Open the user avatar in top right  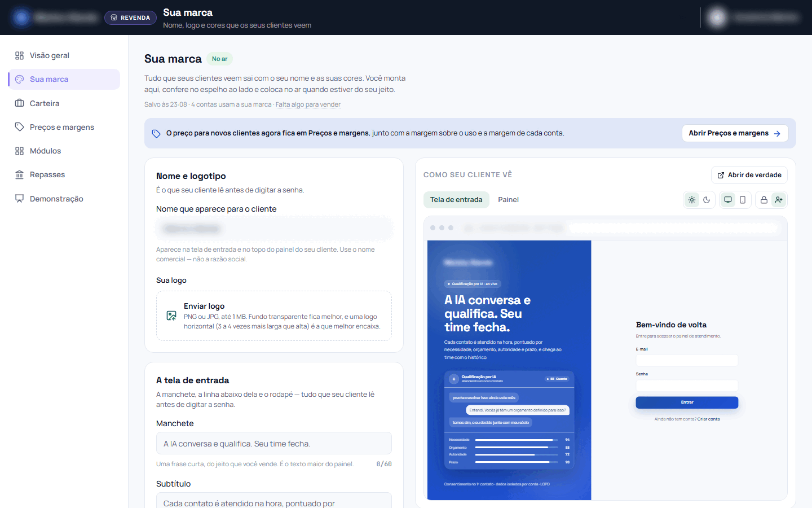[718, 17]
